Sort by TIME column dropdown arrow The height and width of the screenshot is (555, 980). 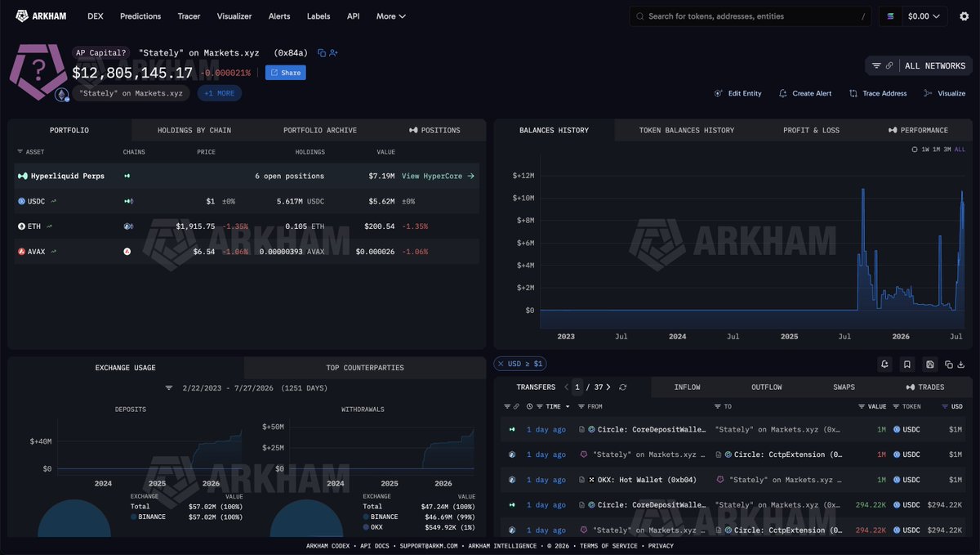(x=568, y=406)
